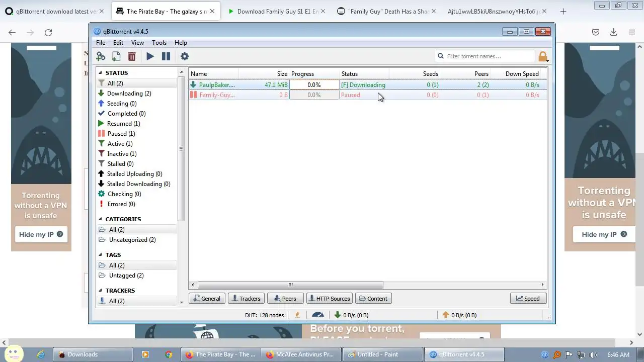Sort by the Name column header
This screenshot has height=362, width=644.
coord(213,73)
